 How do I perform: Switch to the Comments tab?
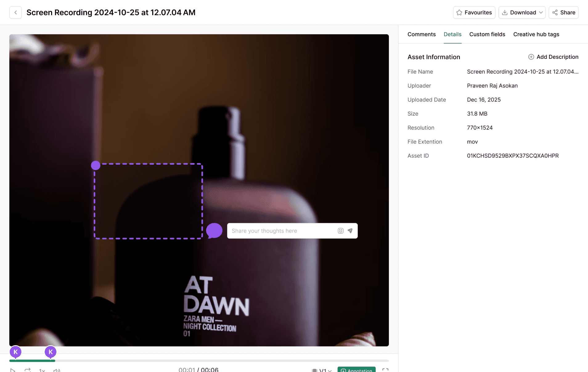(x=422, y=34)
